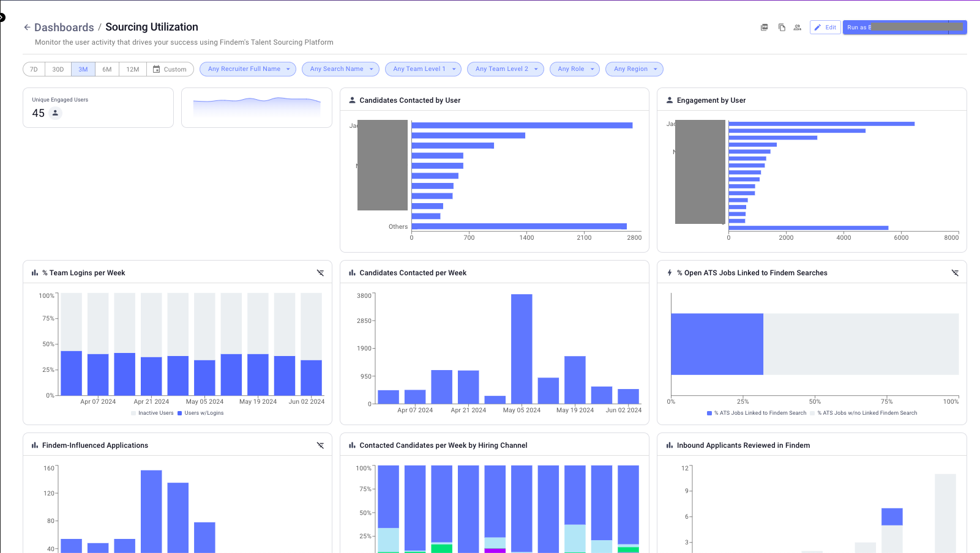Choose the 12M time range

click(133, 69)
